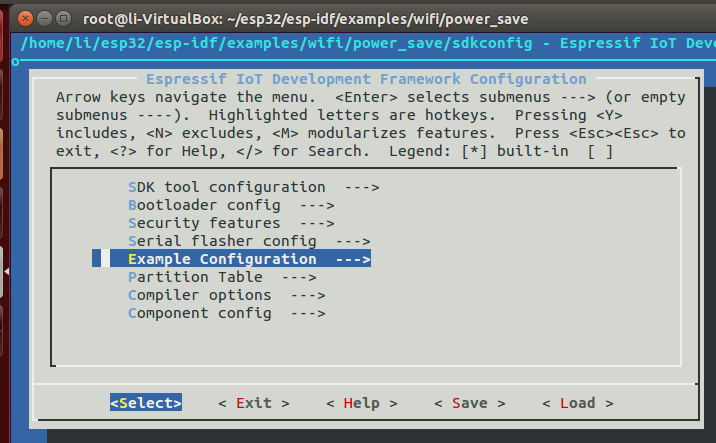
Task: Open highlighted Example Configuration entry
Action: (x=232, y=258)
